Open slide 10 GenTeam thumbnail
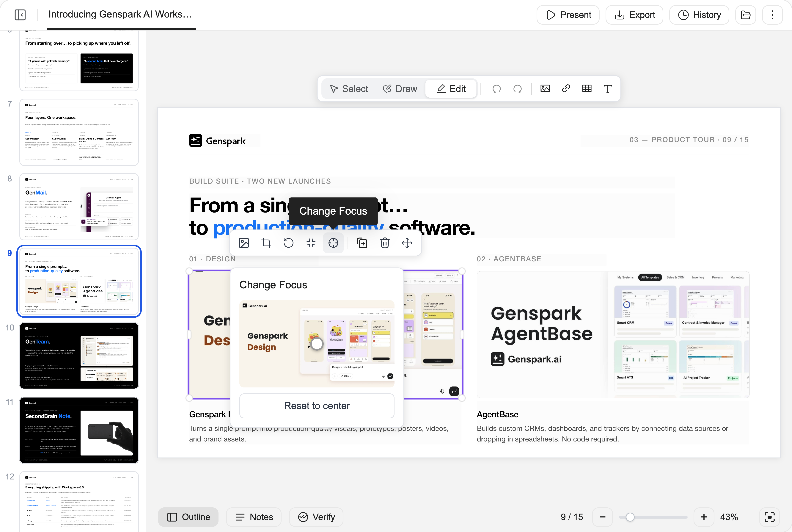The width and height of the screenshot is (792, 532). pyautogui.click(x=79, y=356)
